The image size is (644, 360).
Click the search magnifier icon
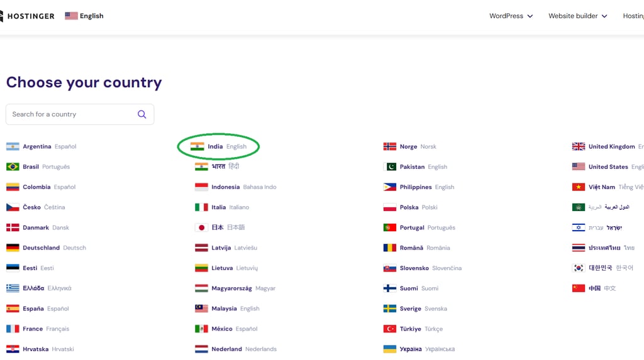click(142, 114)
